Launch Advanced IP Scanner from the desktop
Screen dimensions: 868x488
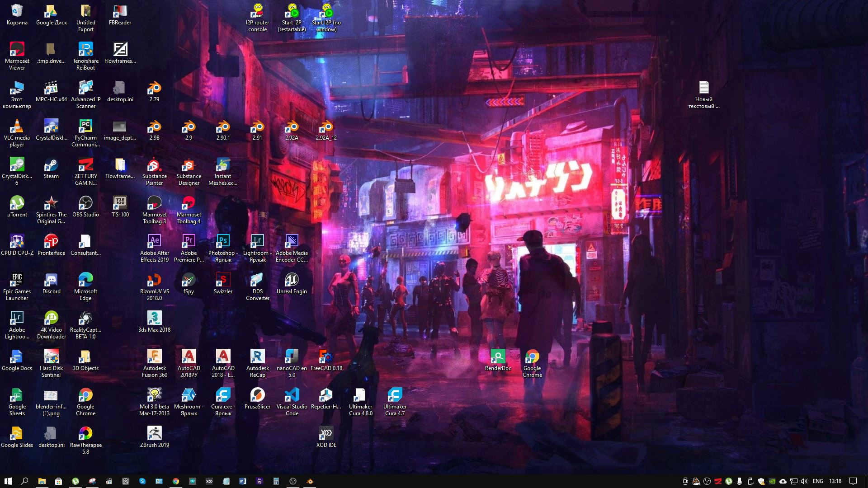(x=85, y=94)
